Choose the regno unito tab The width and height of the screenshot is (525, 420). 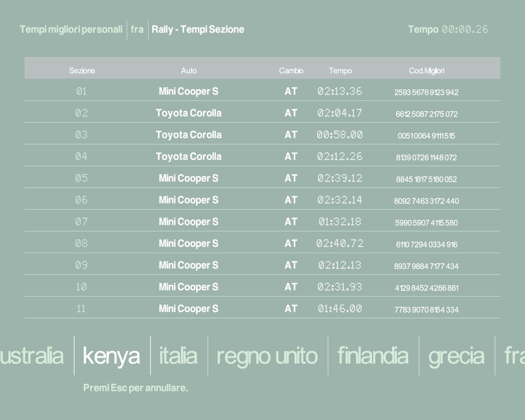267,355
